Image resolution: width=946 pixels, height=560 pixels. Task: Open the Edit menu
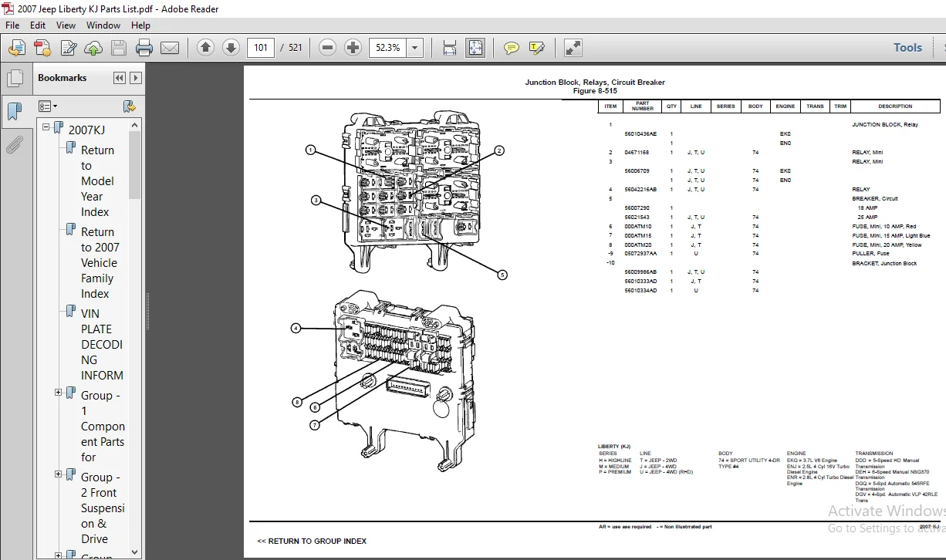click(x=39, y=25)
